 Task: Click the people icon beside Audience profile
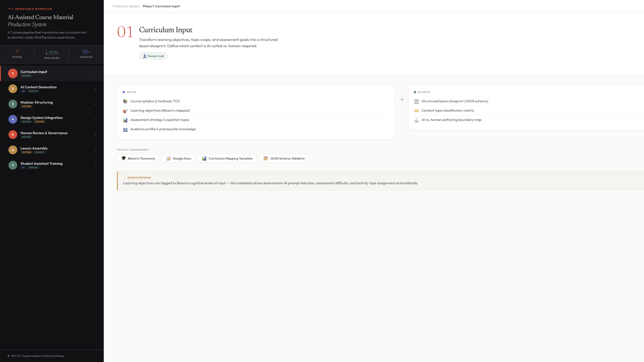[x=125, y=129]
